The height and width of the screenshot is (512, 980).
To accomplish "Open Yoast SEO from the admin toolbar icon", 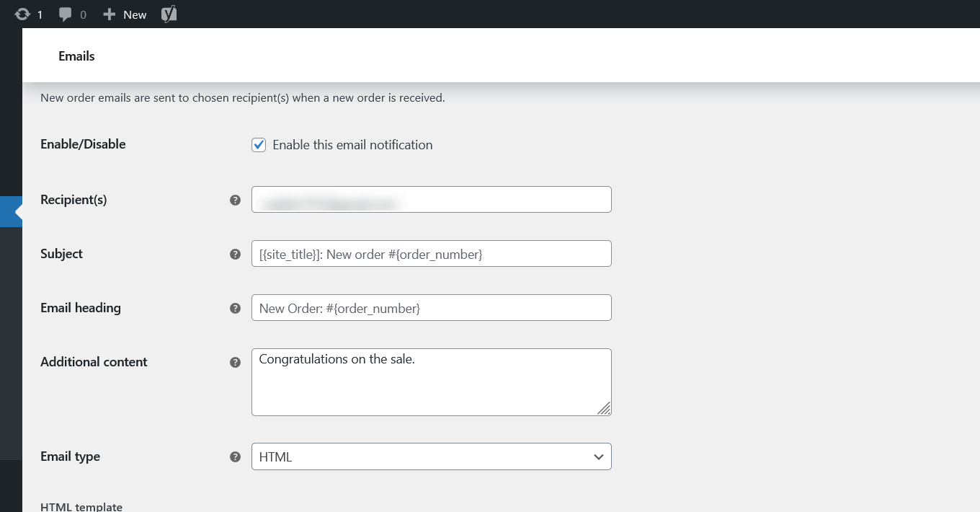I will point(169,14).
